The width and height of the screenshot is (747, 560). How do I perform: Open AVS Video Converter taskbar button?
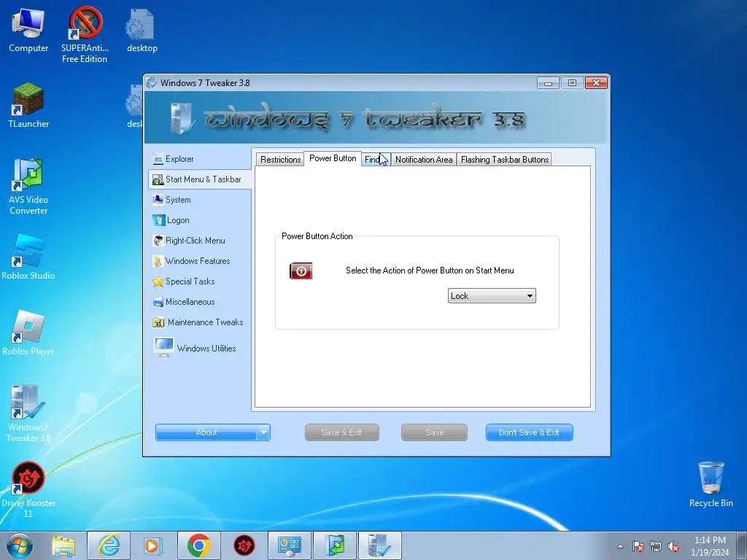(334, 545)
